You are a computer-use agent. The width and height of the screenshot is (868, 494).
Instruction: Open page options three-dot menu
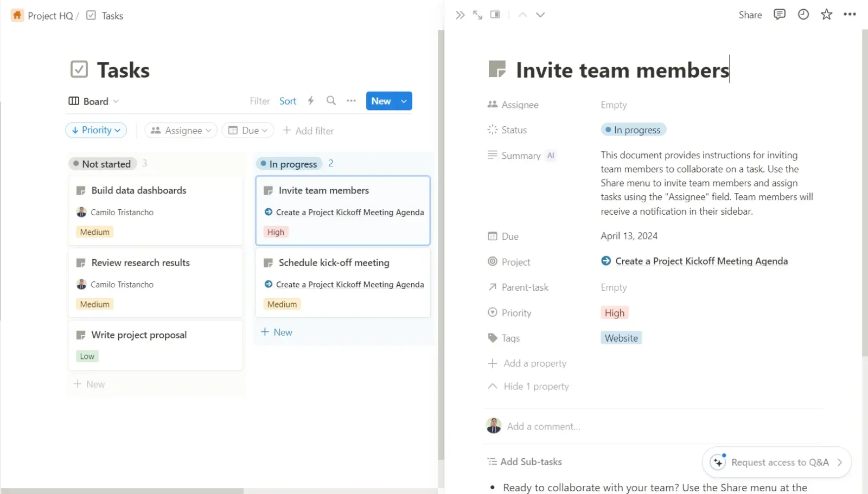pyautogui.click(x=850, y=15)
